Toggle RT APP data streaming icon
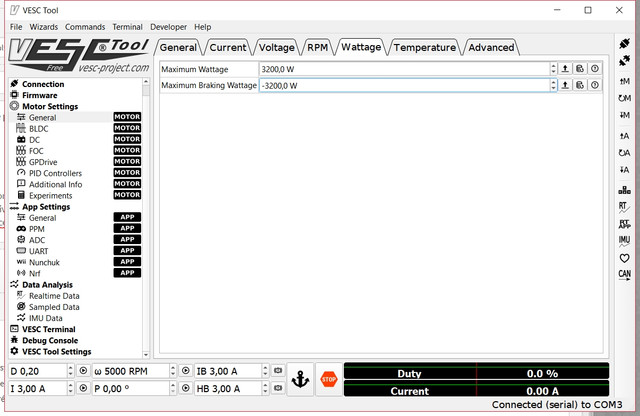The width and height of the screenshot is (640, 416). (624, 224)
